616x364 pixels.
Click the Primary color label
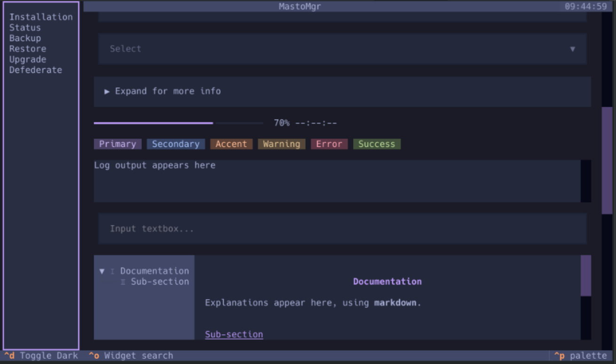[117, 144]
